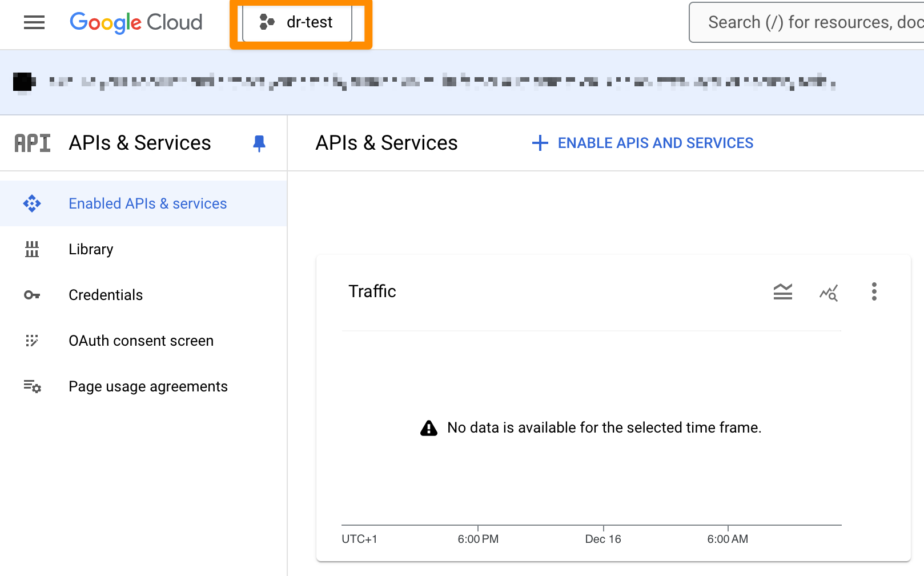Unpin APIs & Services using pin icon
Image resolution: width=924 pixels, height=576 pixels.
[259, 143]
